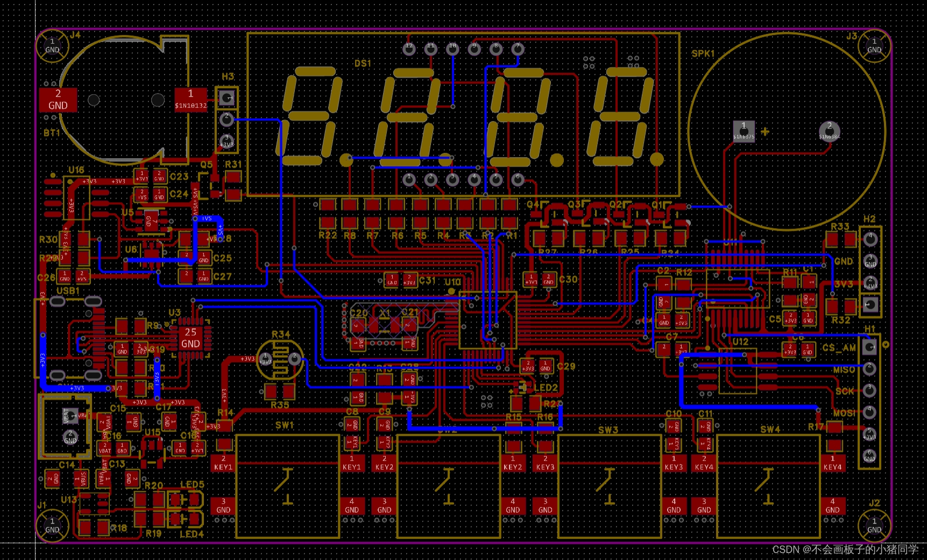Select DS1 display bottom pin 1
The width and height of the screenshot is (927, 560).
pyautogui.click(x=409, y=179)
